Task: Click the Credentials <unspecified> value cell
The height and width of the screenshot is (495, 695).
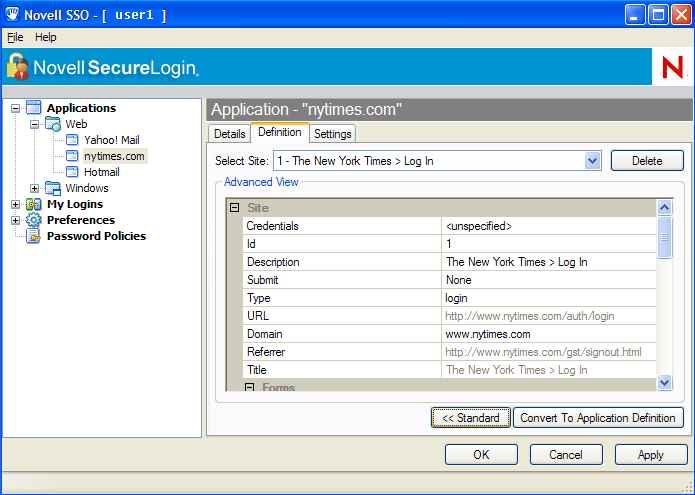Action: coord(549,226)
